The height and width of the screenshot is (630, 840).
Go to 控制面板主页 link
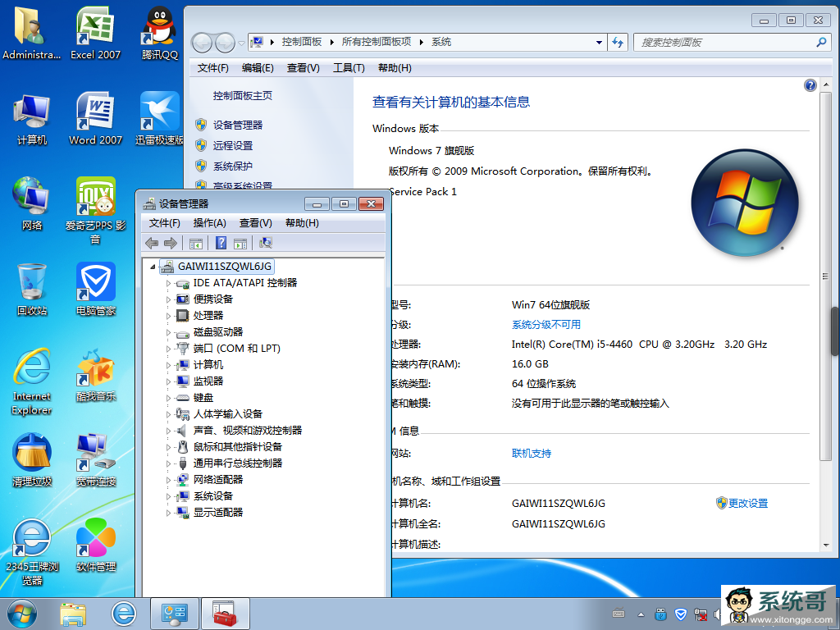(x=242, y=96)
